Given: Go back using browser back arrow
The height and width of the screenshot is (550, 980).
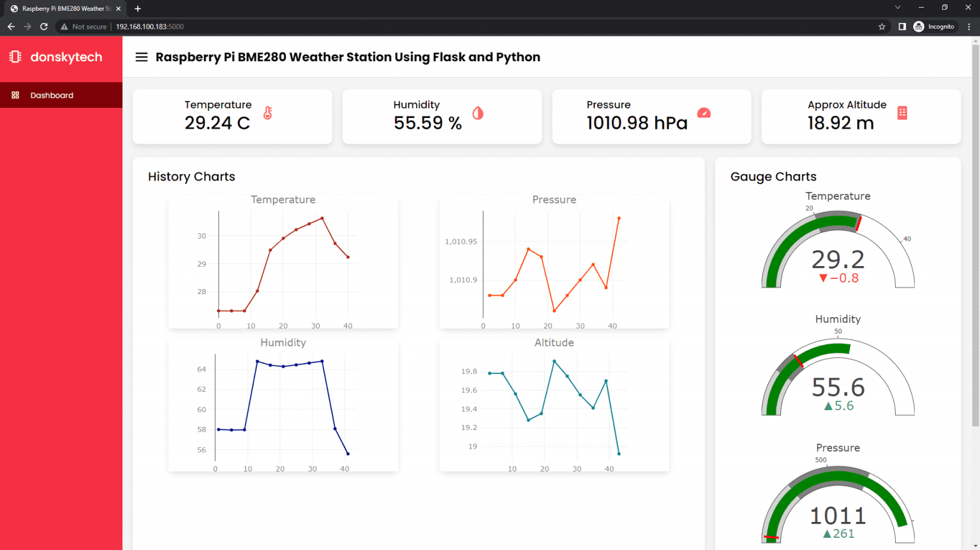Looking at the screenshot, I should (x=11, y=27).
